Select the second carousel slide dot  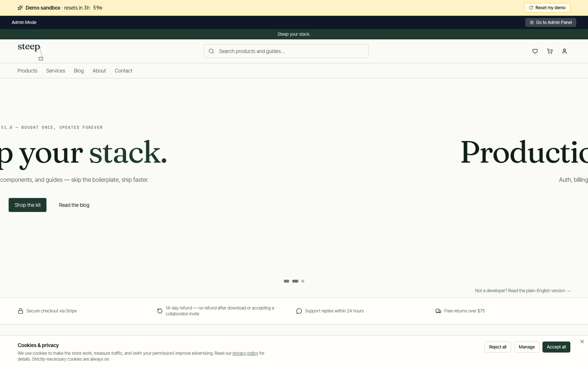tap(295, 281)
